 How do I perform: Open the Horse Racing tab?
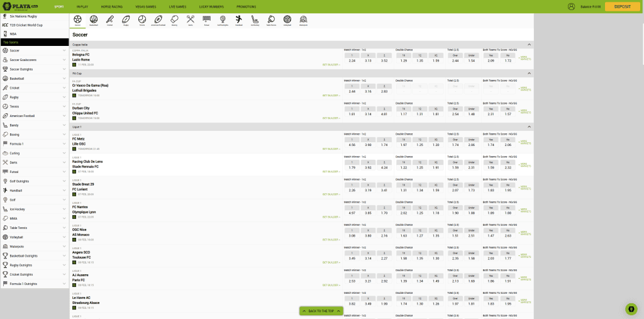(112, 6)
